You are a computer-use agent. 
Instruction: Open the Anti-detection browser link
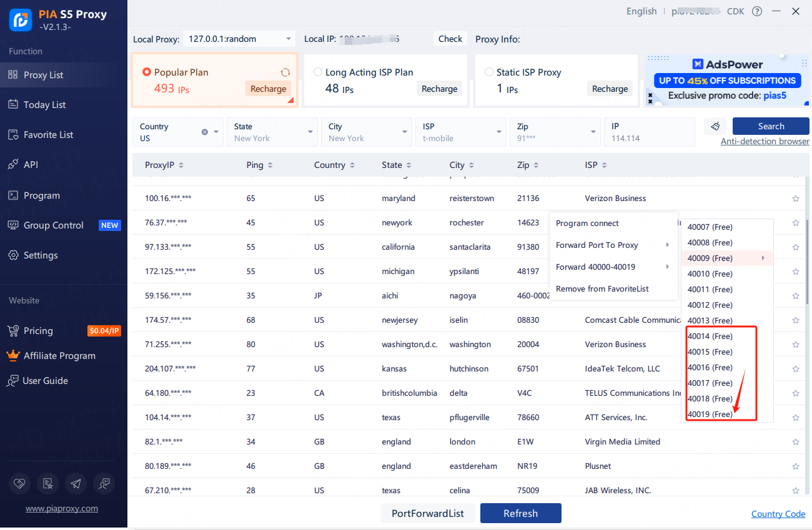[765, 141]
